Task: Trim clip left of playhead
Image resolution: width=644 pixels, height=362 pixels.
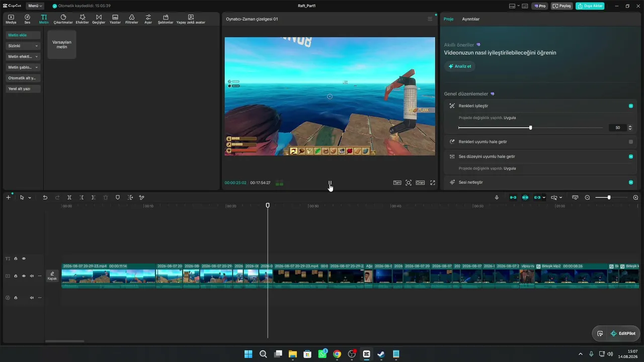Action: (82, 198)
